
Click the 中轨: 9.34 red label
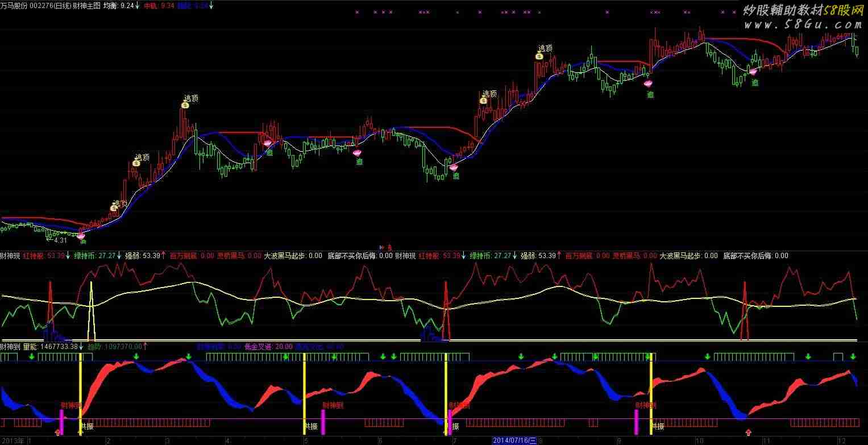tap(159, 5)
